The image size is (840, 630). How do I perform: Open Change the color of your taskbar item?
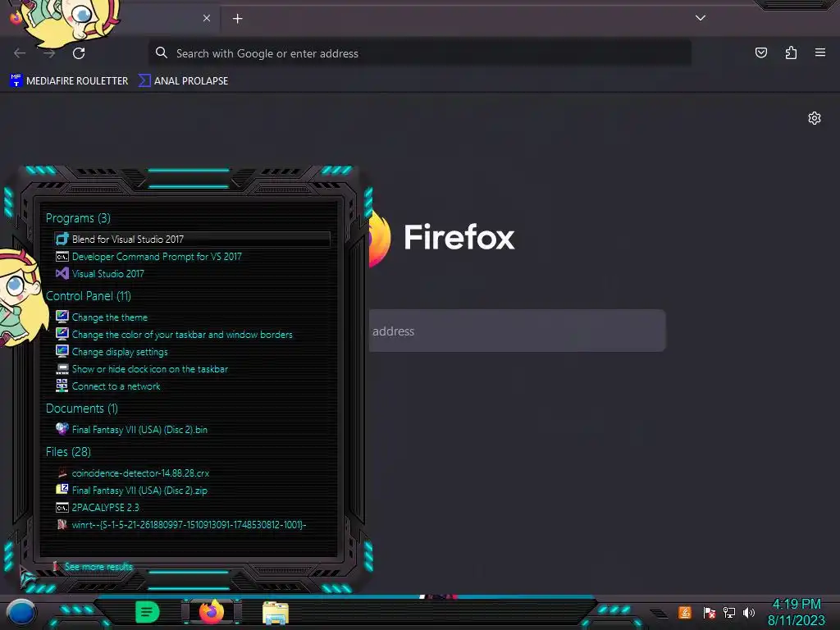(x=182, y=335)
